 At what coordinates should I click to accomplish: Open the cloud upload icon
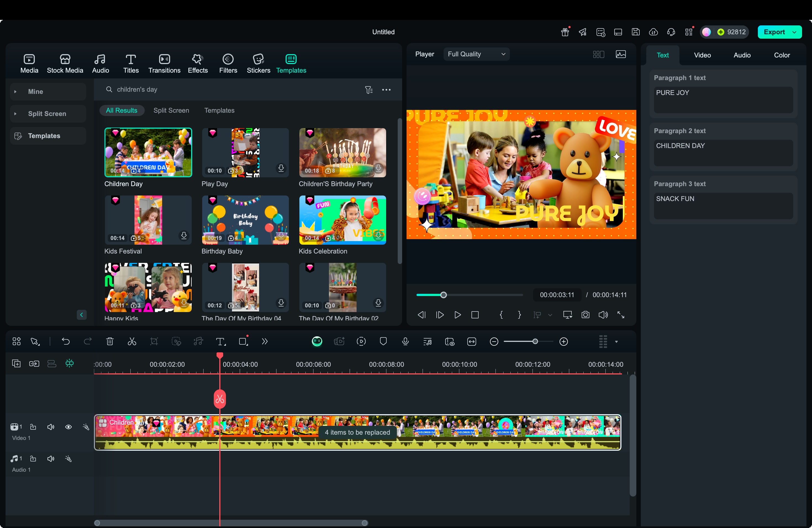point(653,32)
